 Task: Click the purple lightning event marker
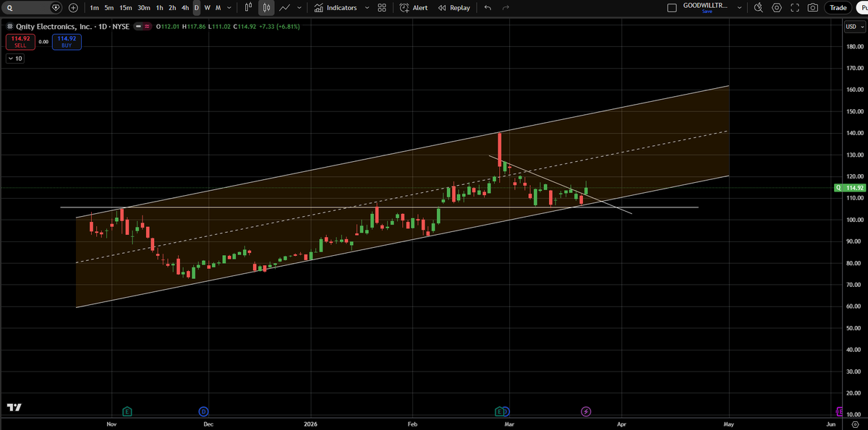tap(587, 411)
